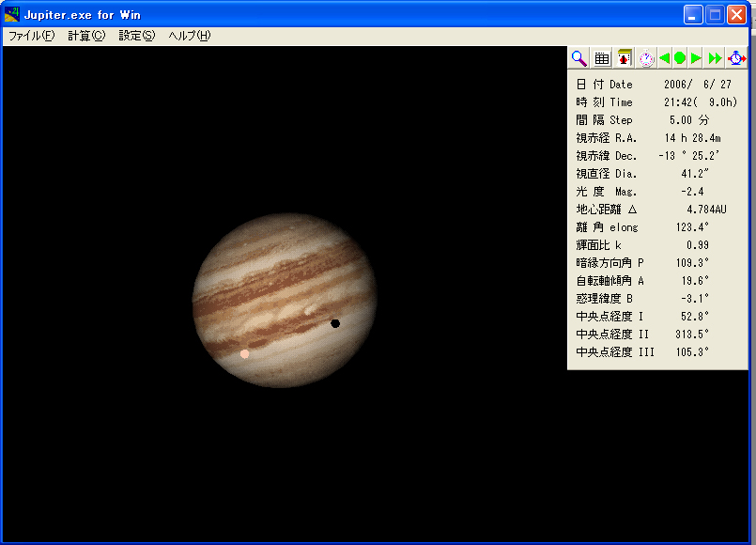756x545 pixels.
Task: Open the ヘルプ(H) menu
Action: (190, 36)
